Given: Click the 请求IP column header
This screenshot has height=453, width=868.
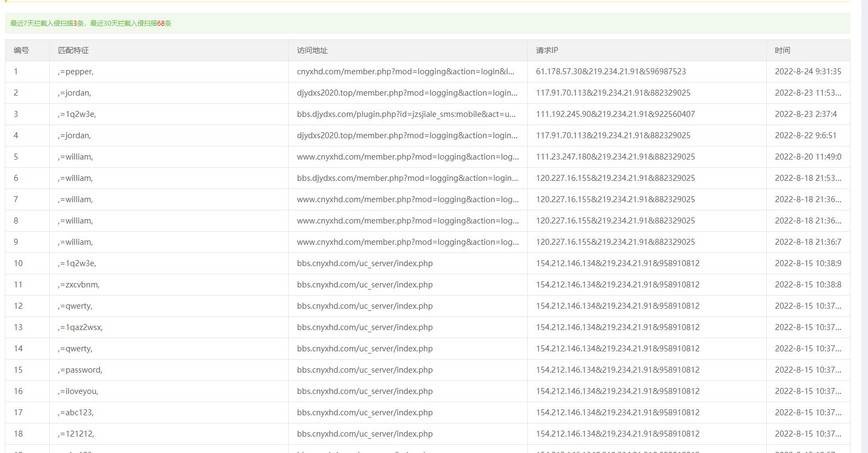Looking at the screenshot, I should point(647,50).
